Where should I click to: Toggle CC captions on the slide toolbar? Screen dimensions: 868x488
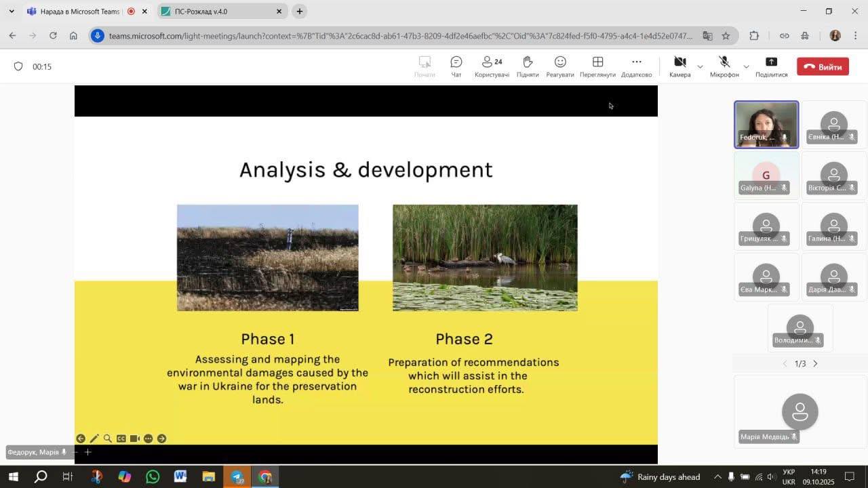pos(121,439)
